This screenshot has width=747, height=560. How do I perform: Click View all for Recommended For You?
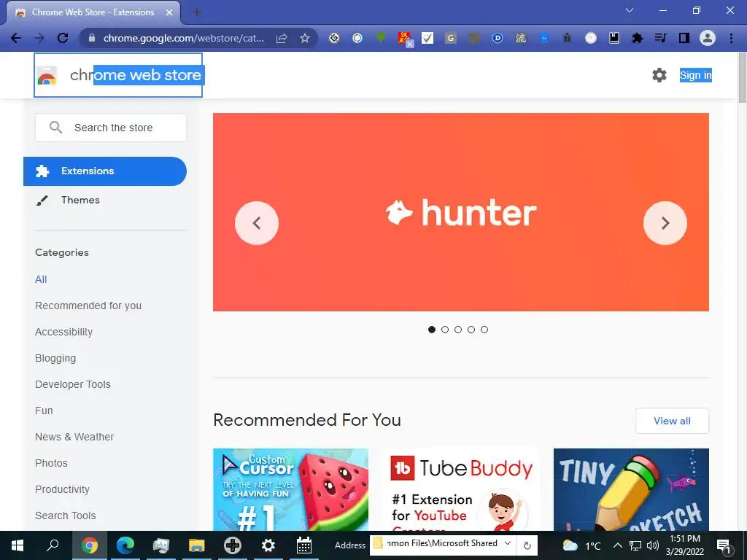click(x=672, y=421)
